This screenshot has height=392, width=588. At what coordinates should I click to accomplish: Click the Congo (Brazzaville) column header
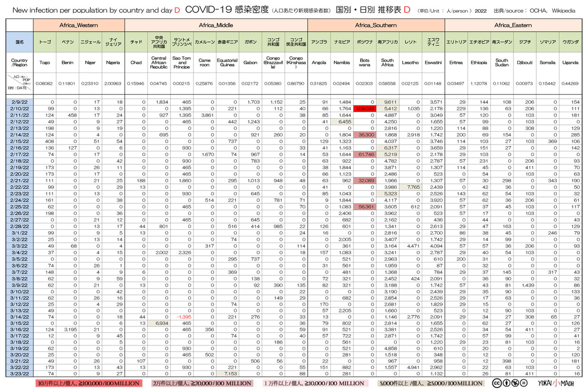273,63
